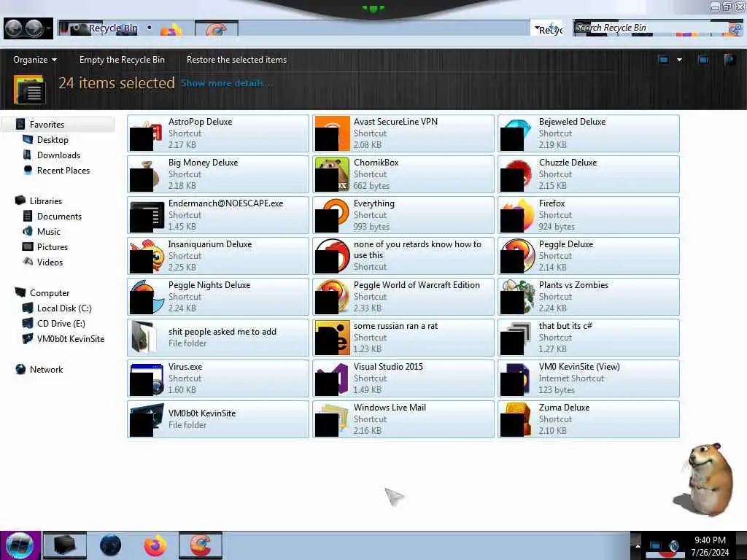This screenshot has width=747, height=560.
Task: Open Downloads in Favorites
Action: click(58, 155)
